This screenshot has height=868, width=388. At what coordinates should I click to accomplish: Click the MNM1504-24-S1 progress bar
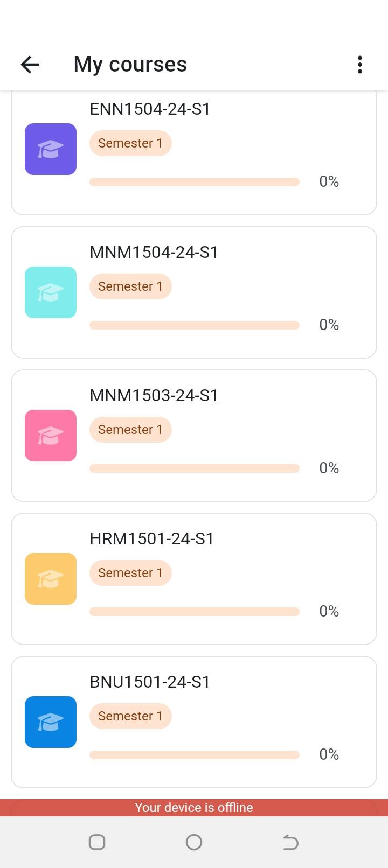point(195,325)
